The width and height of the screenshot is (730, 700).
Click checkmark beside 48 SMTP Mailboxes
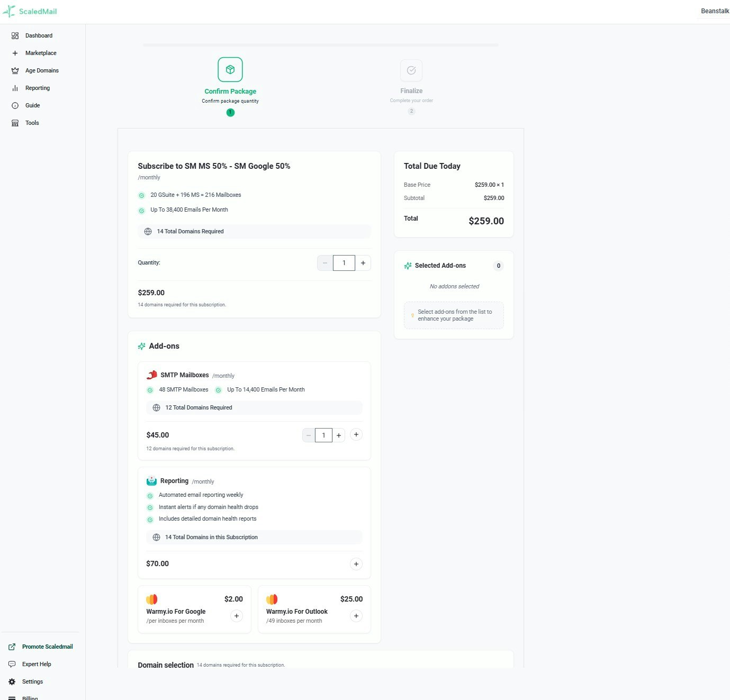pos(150,390)
